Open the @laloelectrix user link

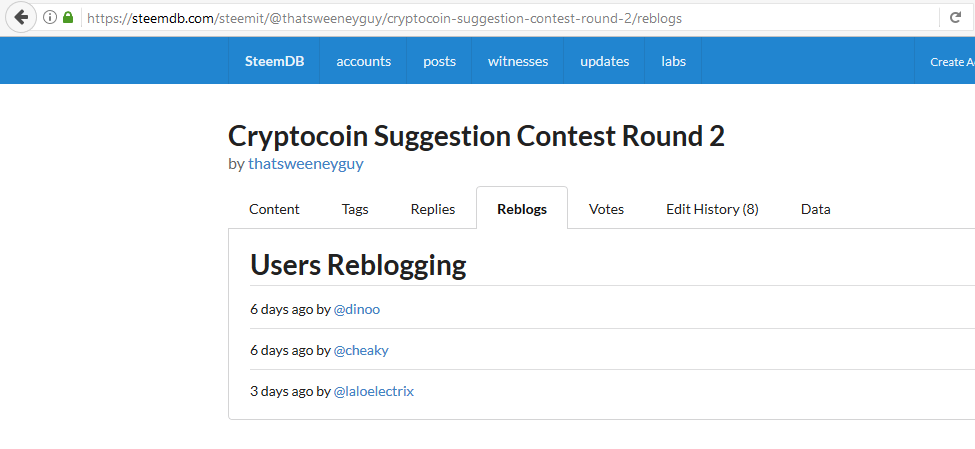(374, 392)
